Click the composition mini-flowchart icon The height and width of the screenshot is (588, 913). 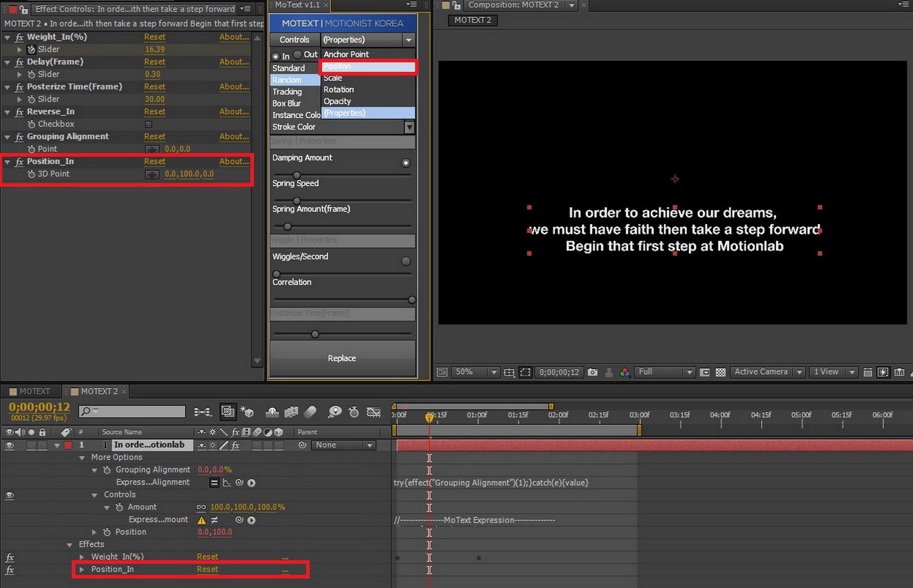pyautogui.click(x=203, y=412)
